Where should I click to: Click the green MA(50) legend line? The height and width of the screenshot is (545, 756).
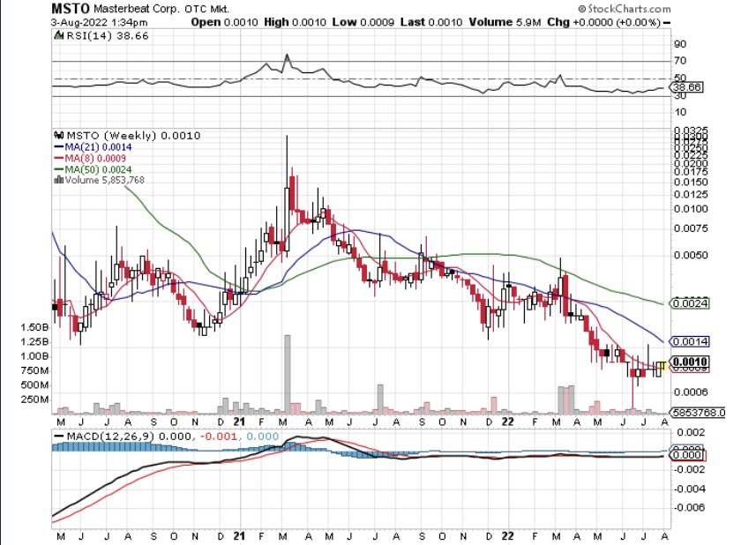click(x=59, y=169)
